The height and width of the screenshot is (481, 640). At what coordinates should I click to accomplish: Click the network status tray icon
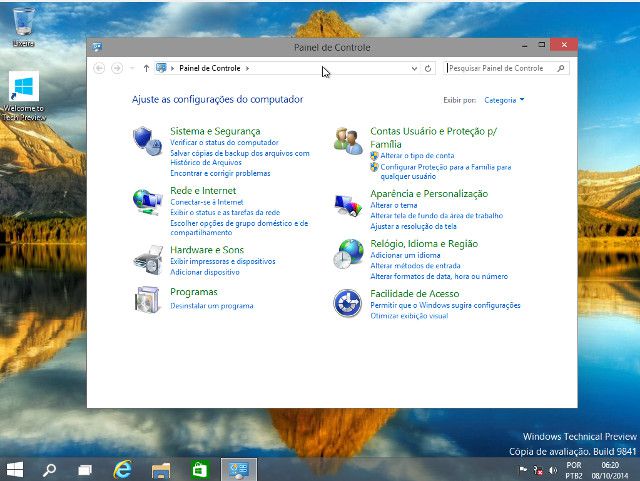(x=538, y=470)
